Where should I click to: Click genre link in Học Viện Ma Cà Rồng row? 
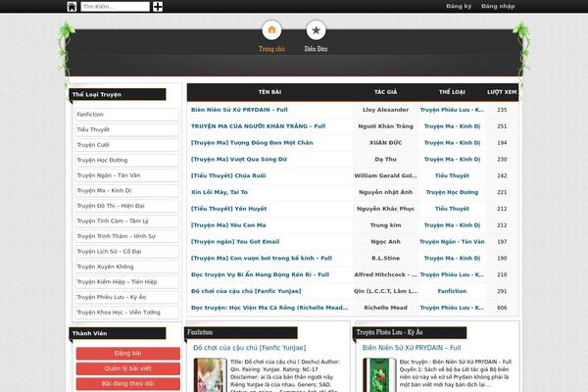(452, 308)
